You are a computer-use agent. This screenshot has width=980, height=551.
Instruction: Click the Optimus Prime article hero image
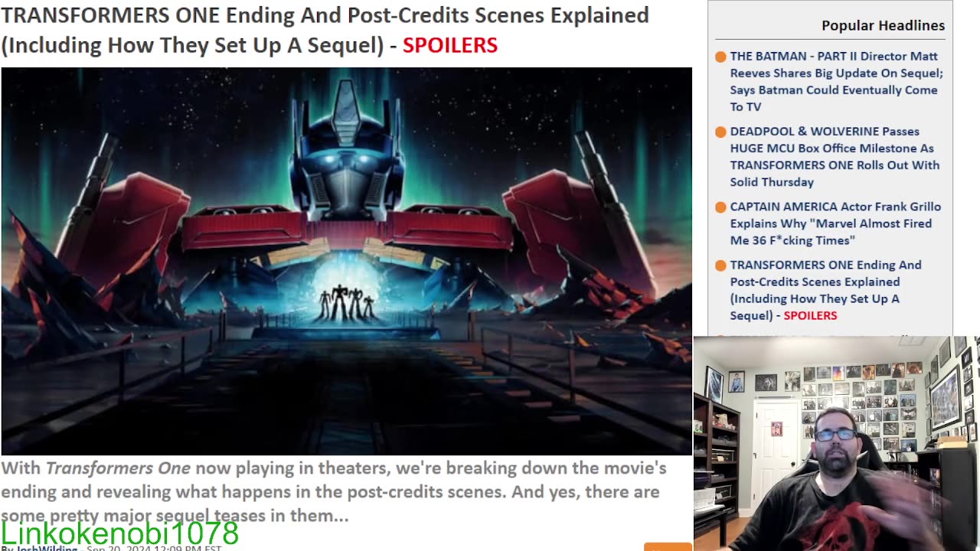tap(346, 261)
